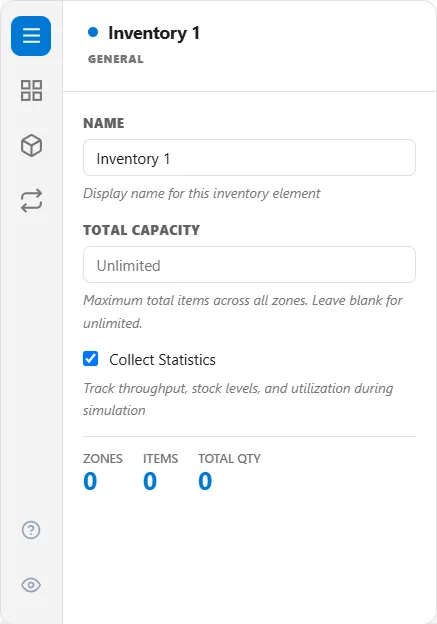Click the Inventory 1 header title
This screenshot has width=437, height=624.
pos(154,33)
